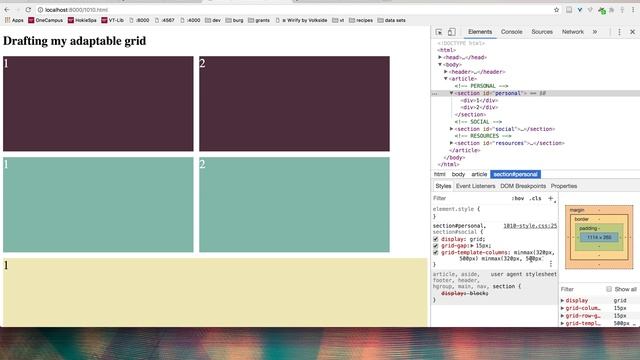The height and width of the screenshot is (360, 640).
Task: Expand the computed grid-column-gap property
Action: coord(562,308)
